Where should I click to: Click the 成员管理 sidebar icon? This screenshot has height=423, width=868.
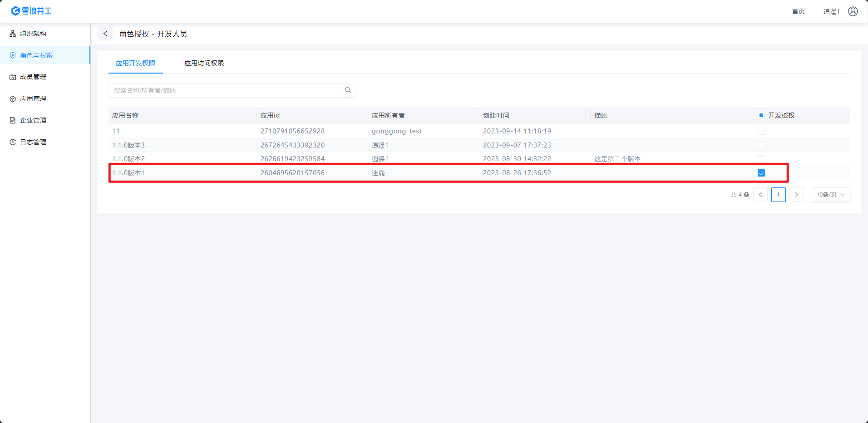13,77
